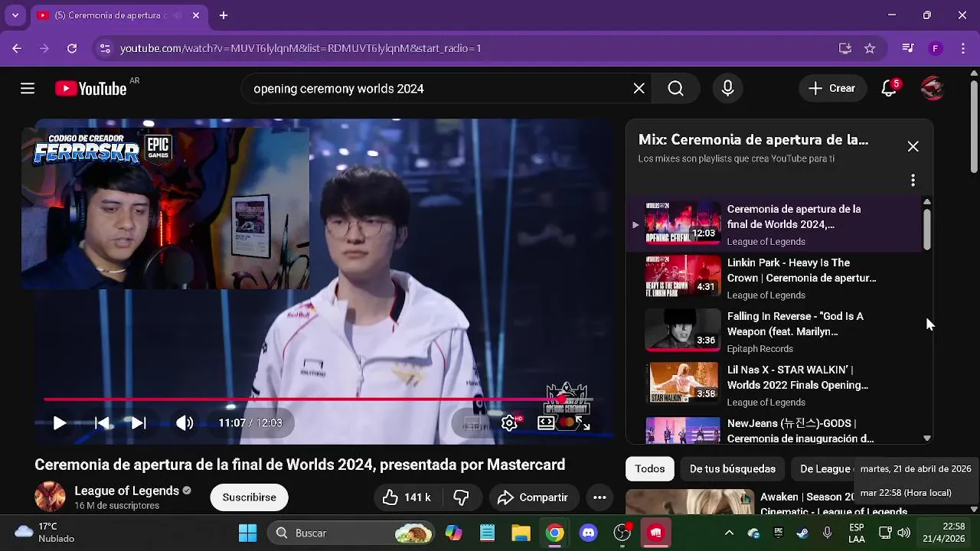Open the Awaken Season cinematic thumbnail
Viewport: 980px width, 551px height.
(x=690, y=502)
